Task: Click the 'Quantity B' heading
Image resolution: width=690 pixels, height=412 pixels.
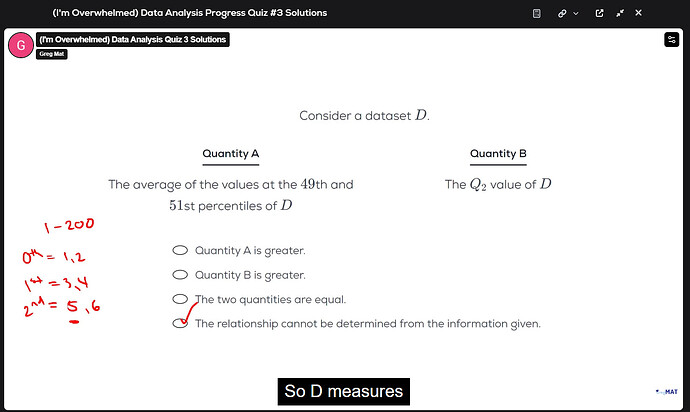Action: pyautogui.click(x=498, y=154)
